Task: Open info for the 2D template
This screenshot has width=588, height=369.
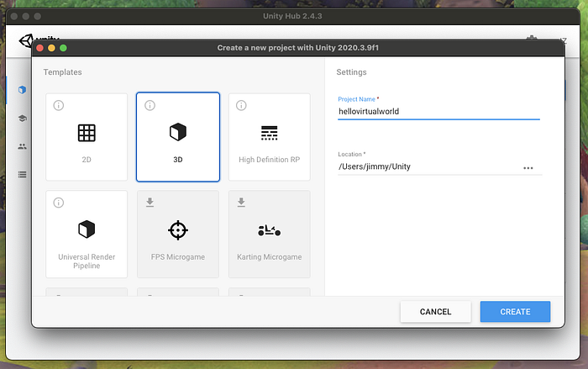Action: tap(59, 105)
